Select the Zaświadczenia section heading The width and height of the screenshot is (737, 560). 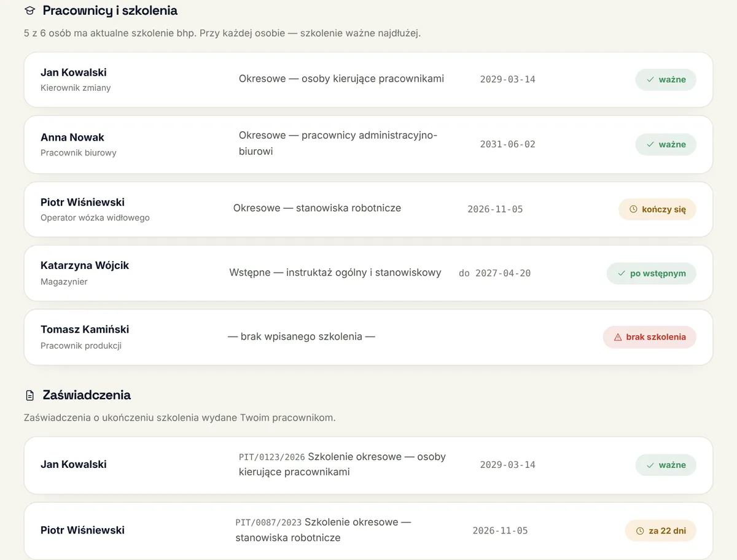click(87, 395)
